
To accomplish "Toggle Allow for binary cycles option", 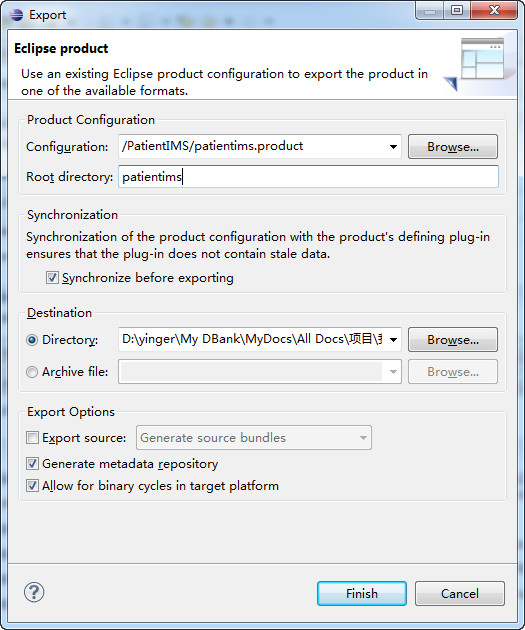I will (x=32, y=485).
